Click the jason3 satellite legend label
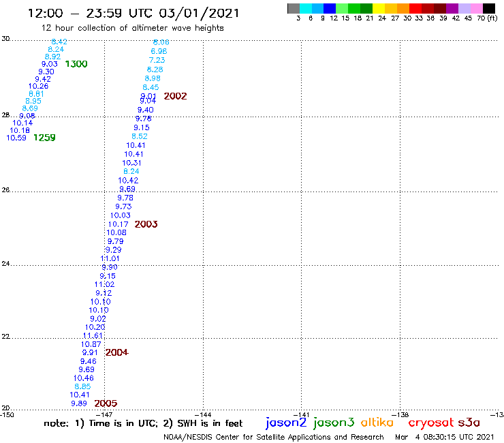This screenshot has height=443, width=504. [x=334, y=423]
